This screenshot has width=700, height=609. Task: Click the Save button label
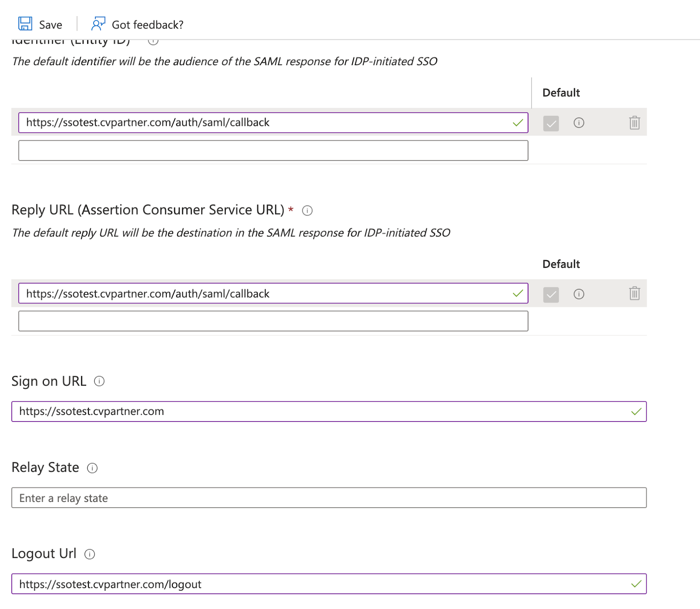coord(51,25)
